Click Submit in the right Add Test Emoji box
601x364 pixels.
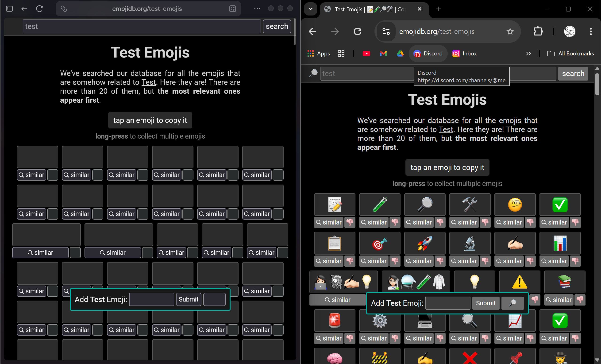click(x=485, y=303)
